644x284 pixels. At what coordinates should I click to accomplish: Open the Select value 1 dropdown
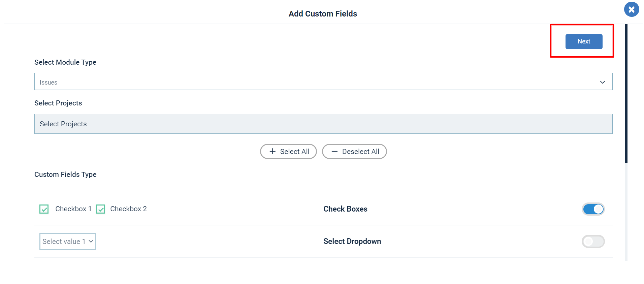tap(68, 242)
